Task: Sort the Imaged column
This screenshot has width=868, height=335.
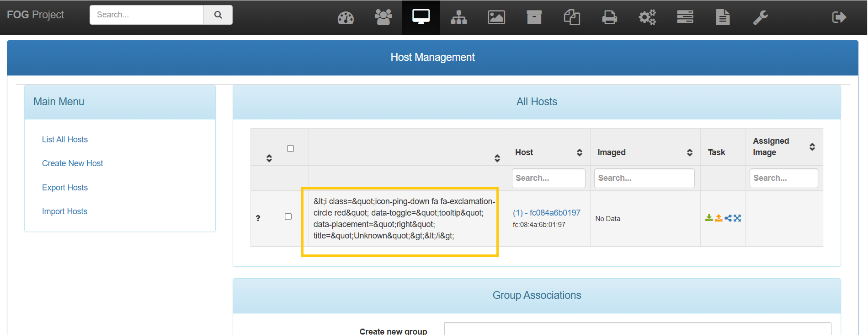Action: coord(690,152)
